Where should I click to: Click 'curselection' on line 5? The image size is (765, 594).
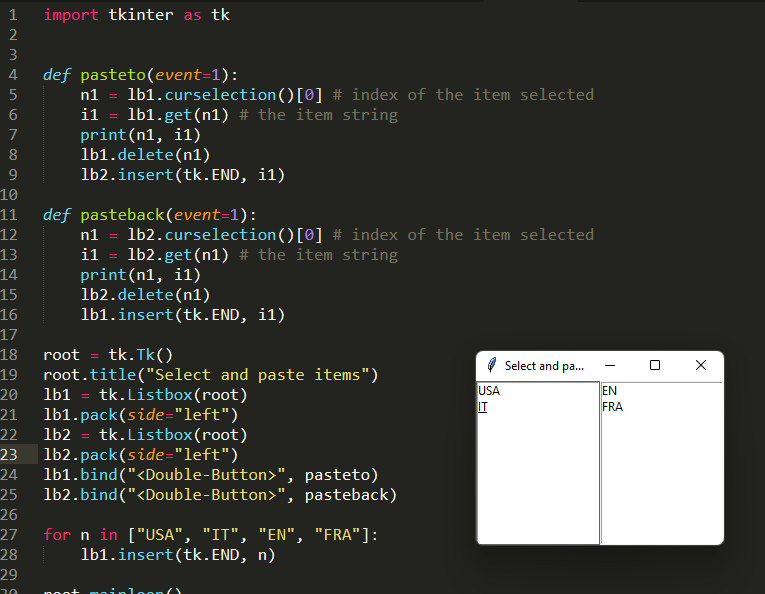pos(221,95)
